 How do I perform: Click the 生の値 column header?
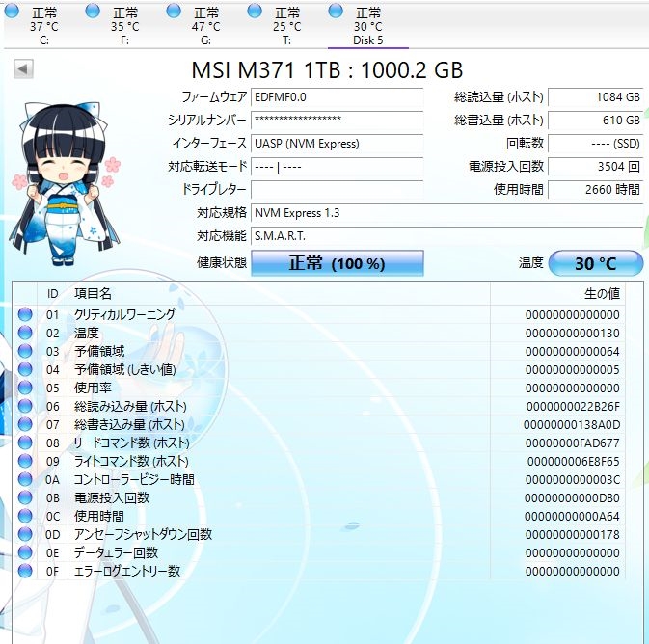click(x=557, y=294)
